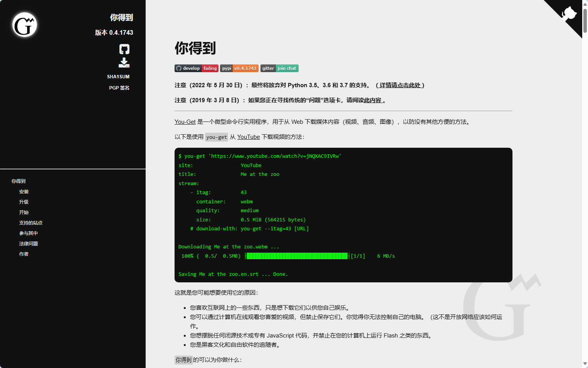Open the pypi v0.4.1743 badge
Image resolution: width=588 pixels, height=368 pixels.
[239, 68]
